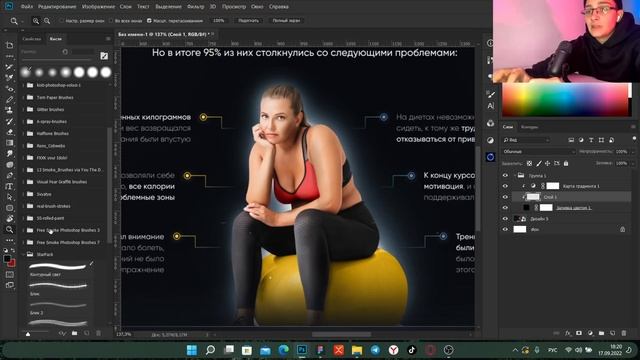Select the Gradient tool in the toolbar
Image resolution: width=640 pixels, height=360 pixels.
[x=9, y=143]
